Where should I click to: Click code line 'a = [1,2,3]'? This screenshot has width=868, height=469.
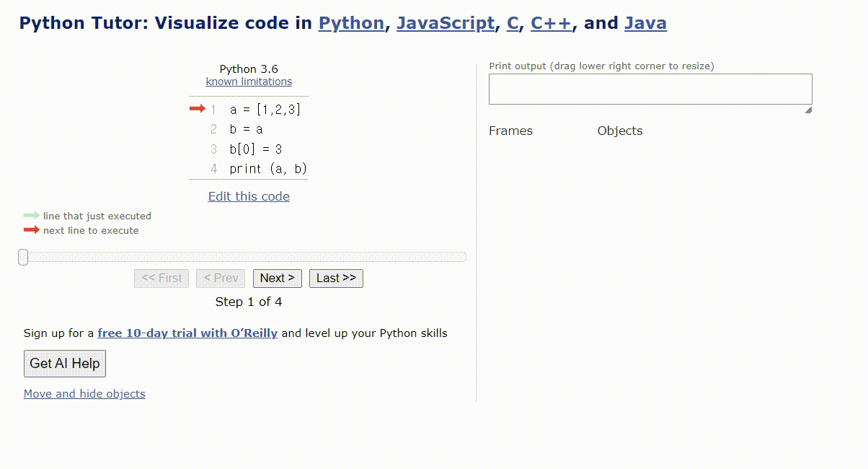[265, 110]
